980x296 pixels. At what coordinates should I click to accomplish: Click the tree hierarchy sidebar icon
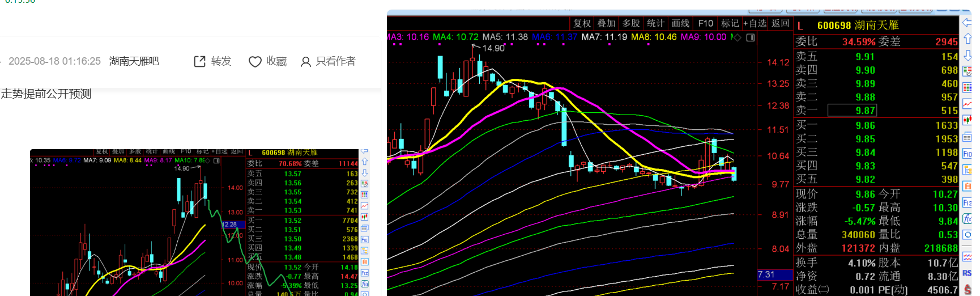tap(967, 170)
